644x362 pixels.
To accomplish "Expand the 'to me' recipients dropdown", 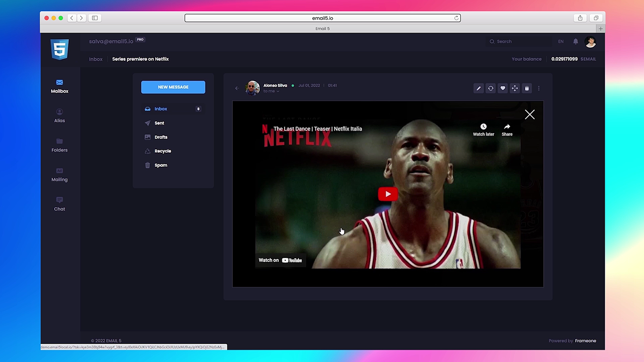I will pos(271,91).
